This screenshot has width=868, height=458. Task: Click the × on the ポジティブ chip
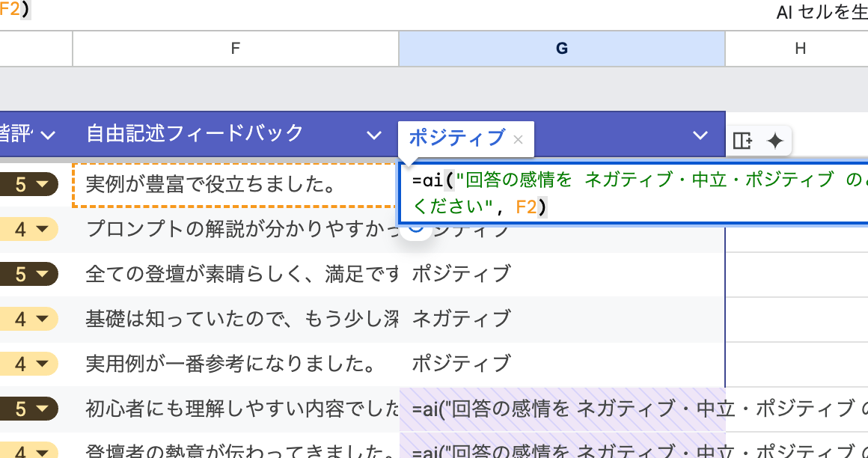(x=517, y=139)
